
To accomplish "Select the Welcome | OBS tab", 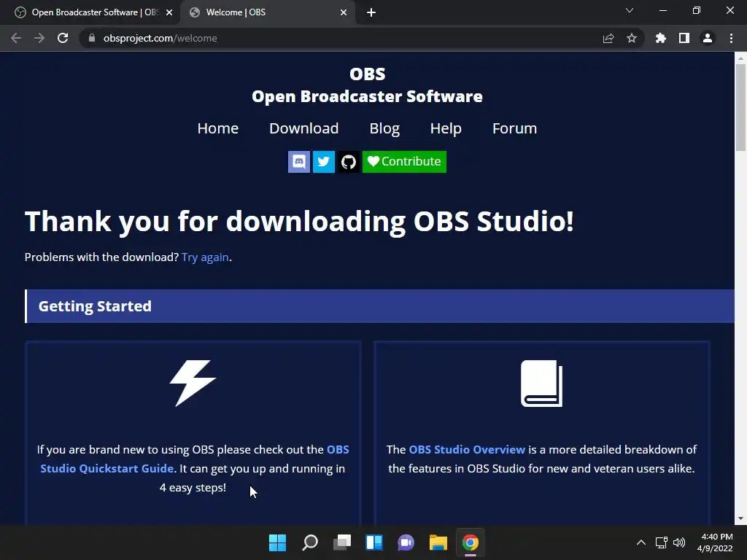I will tap(267, 12).
